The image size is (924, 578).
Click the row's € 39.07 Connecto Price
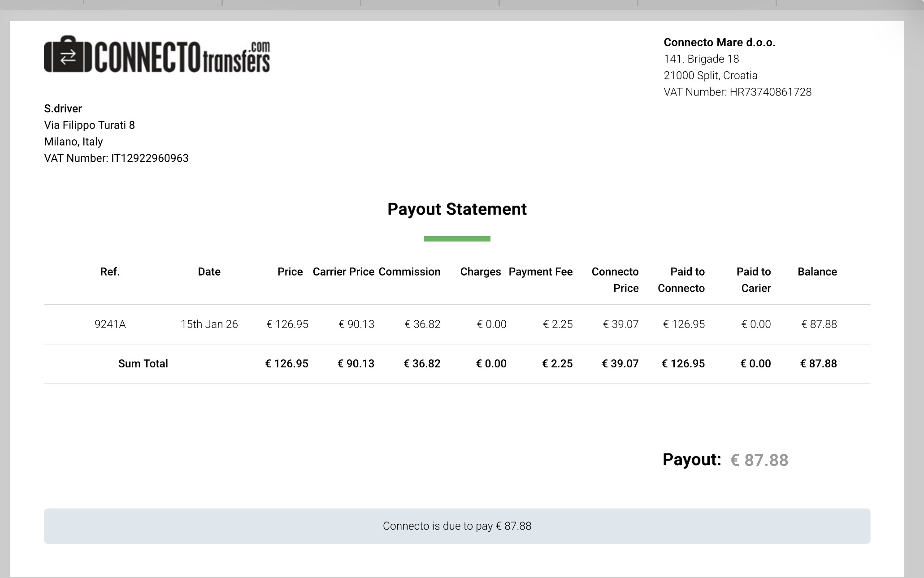pos(621,324)
